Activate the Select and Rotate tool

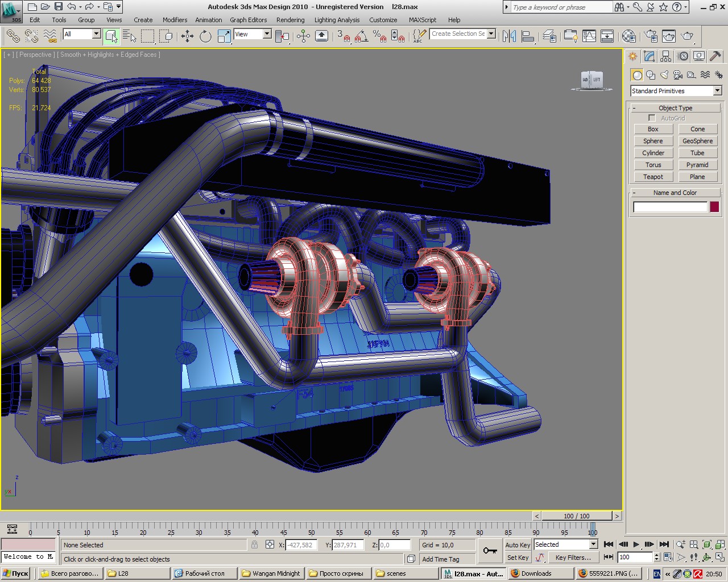pos(205,36)
